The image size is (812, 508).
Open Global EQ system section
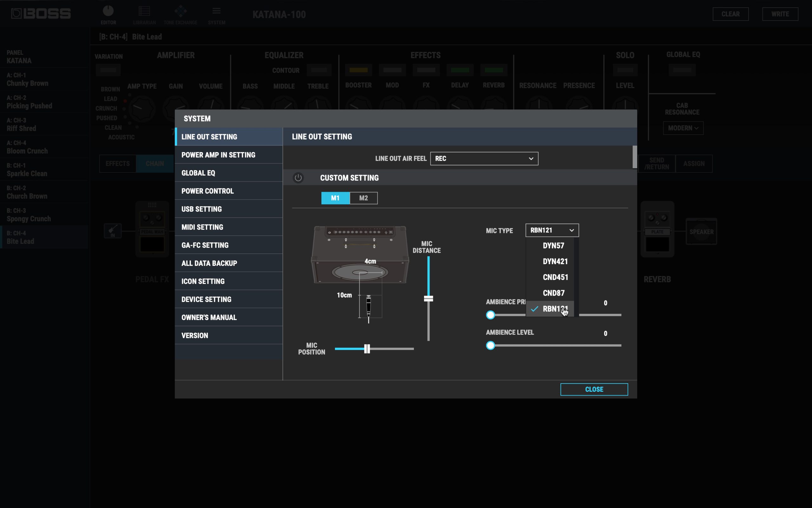pos(229,173)
